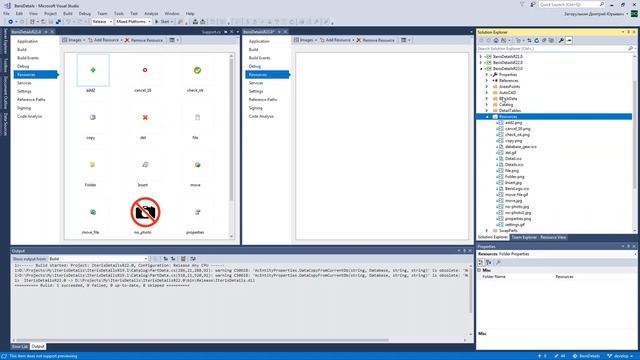Open the Debug menu
The height and width of the screenshot is (360, 640).
tap(84, 13)
